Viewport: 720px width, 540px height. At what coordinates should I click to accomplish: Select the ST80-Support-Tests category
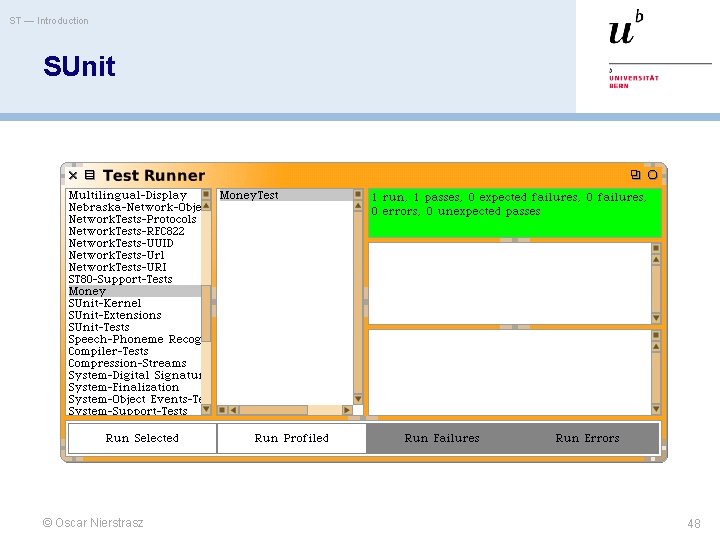click(x=134, y=279)
